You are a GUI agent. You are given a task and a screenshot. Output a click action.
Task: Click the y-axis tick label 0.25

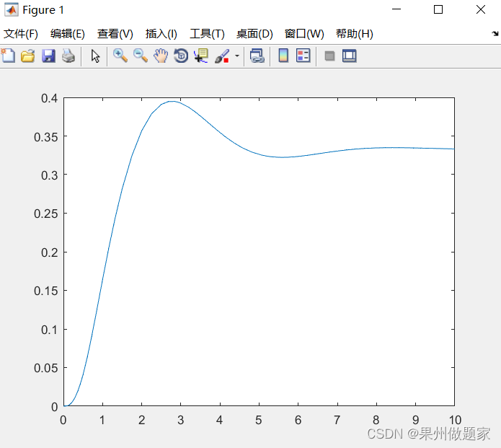click(x=46, y=214)
